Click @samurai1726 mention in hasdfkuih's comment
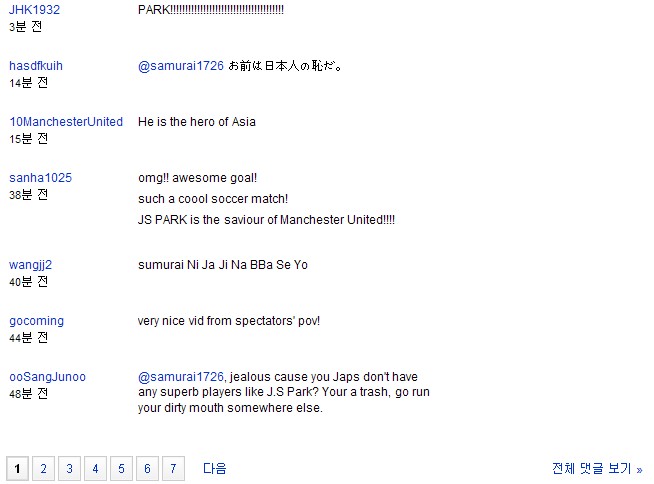Image resolution: width=654 pixels, height=484 pixels. (x=181, y=66)
